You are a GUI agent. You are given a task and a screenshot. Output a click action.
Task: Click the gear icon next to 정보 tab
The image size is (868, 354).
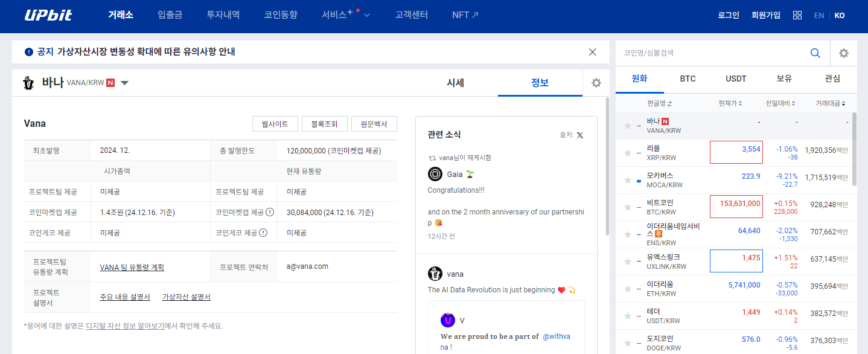[596, 83]
